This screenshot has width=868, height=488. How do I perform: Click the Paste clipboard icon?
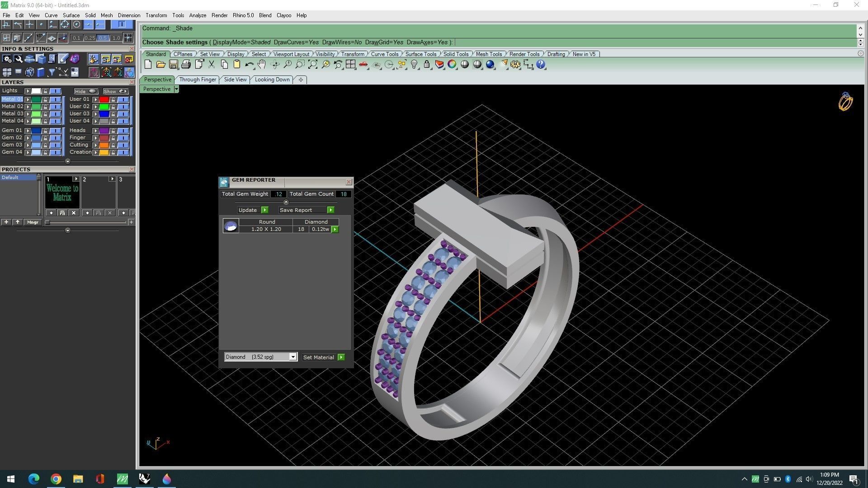point(236,65)
